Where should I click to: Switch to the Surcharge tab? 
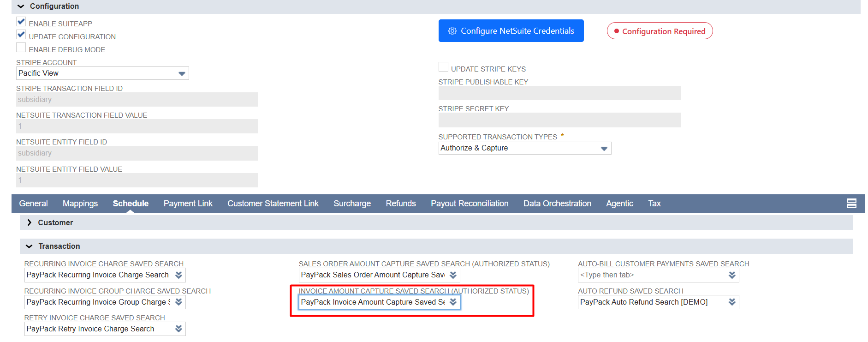pyautogui.click(x=352, y=204)
